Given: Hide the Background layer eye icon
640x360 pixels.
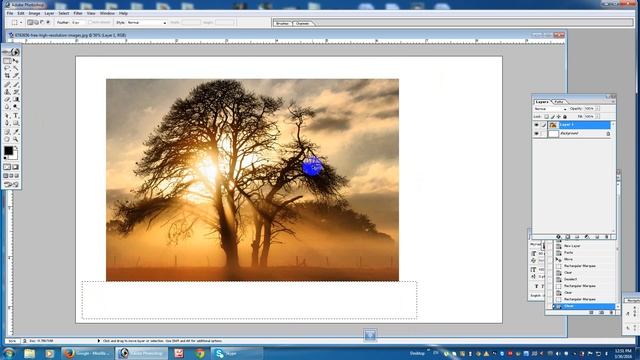Looking at the screenshot, I should [536, 133].
